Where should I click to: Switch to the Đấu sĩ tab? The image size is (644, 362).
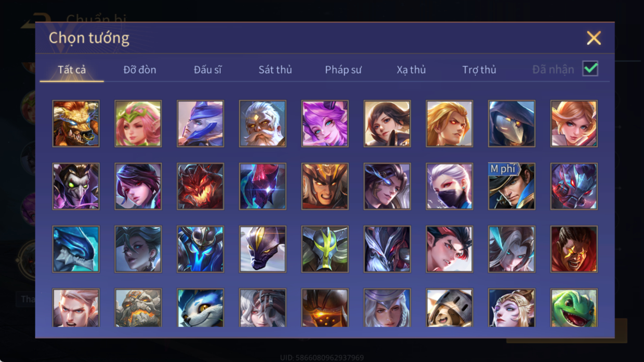[x=207, y=70]
